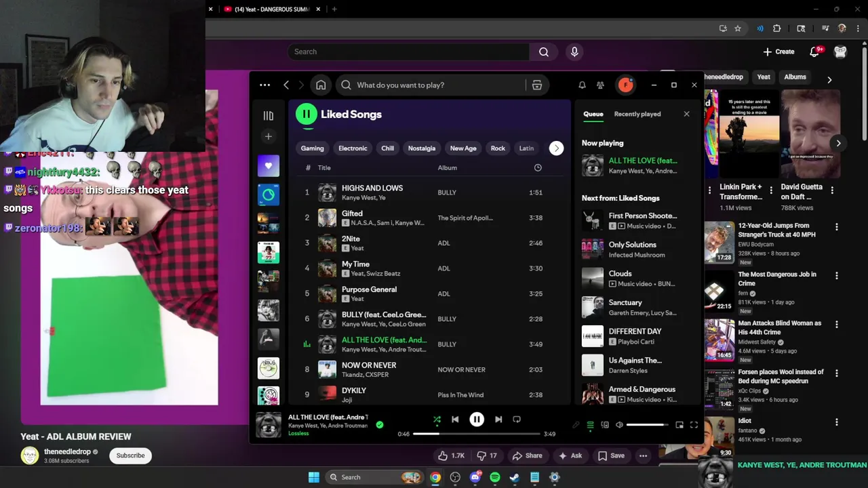Filter Liked Songs by New Age
Screen dimensions: 868x488
point(463,148)
